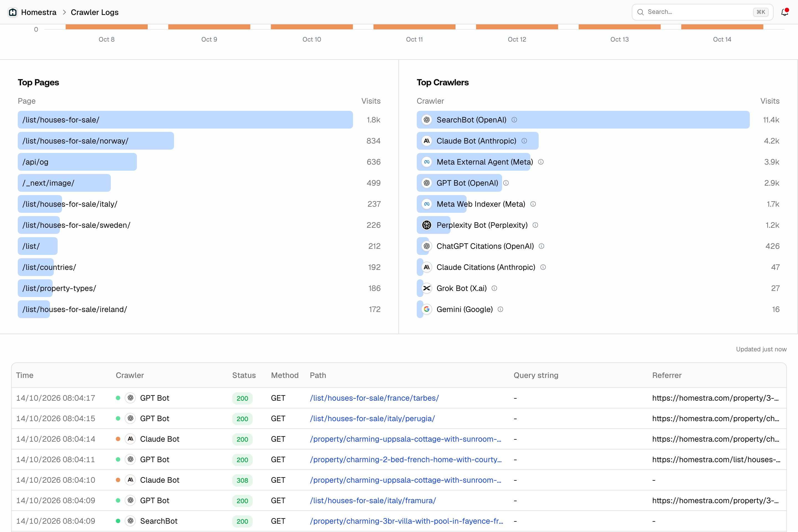The image size is (798, 532).
Task: Click the OpenAI logo for ChatGPT Citations
Action: click(426, 246)
